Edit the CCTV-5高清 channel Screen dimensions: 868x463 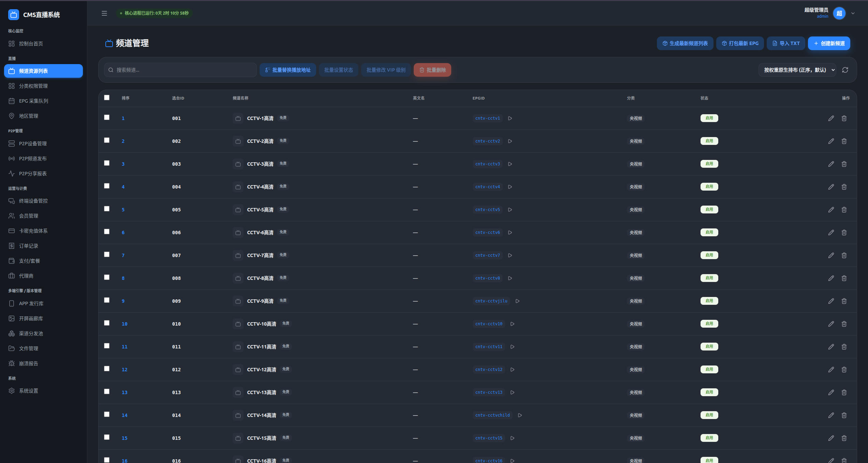point(831,210)
